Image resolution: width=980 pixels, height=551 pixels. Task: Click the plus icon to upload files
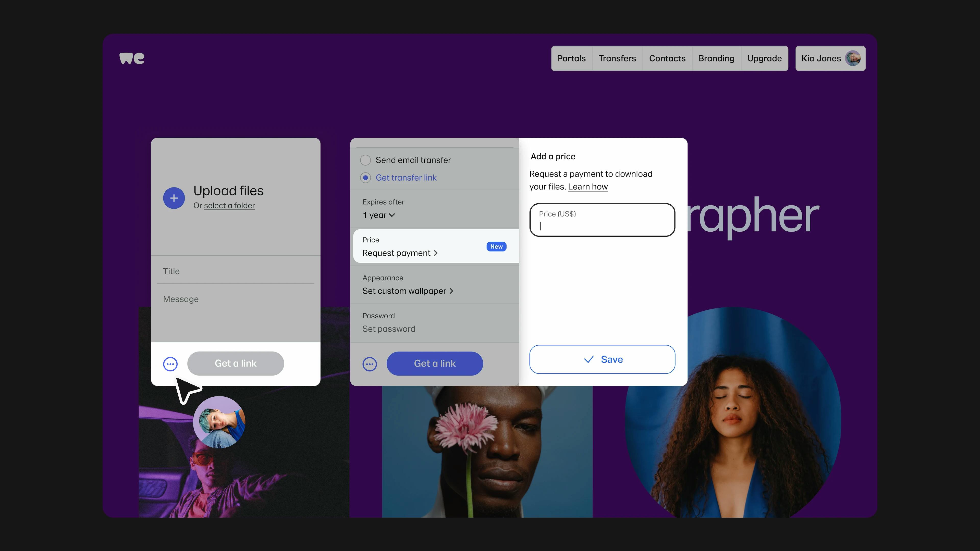[x=174, y=198]
